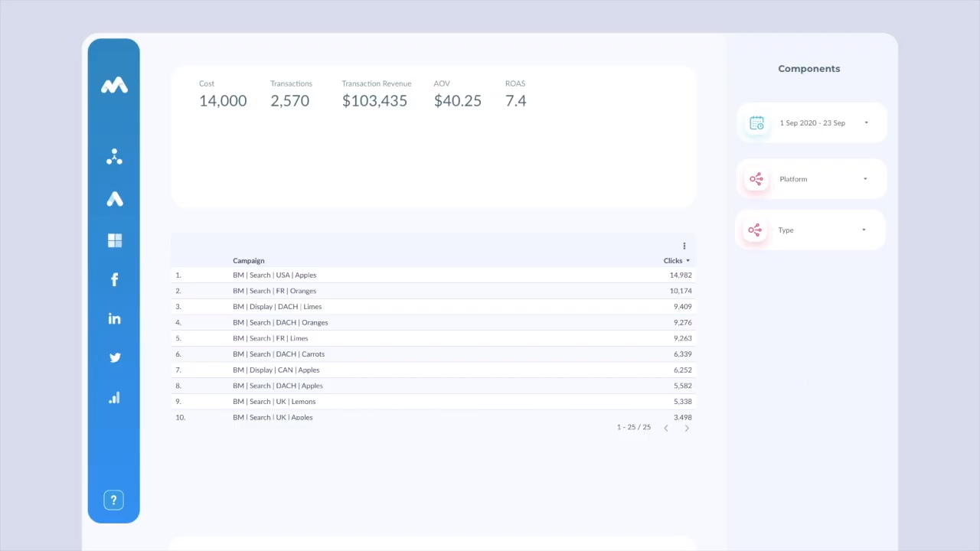Expand the Platform filter dropdown
The height and width of the screenshot is (551, 980).
click(x=812, y=179)
